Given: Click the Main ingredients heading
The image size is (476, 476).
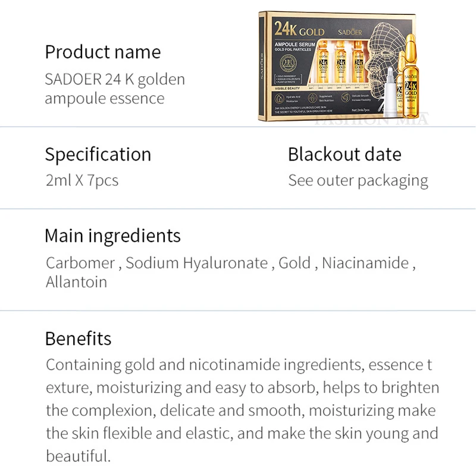Looking at the screenshot, I should point(112,236).
